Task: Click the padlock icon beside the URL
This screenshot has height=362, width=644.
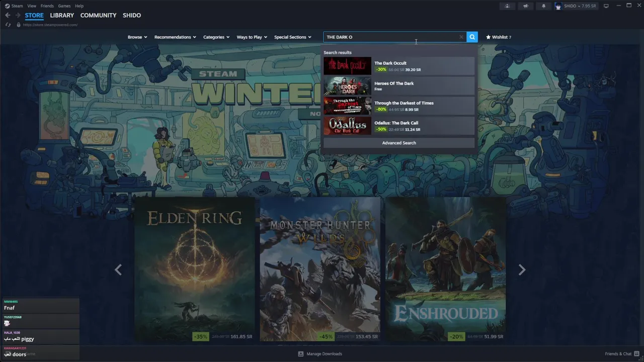Action: [x=19, y=25]
